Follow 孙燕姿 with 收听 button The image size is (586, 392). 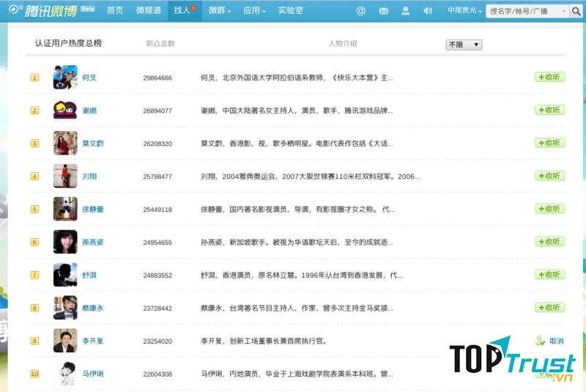click(549, 241)
